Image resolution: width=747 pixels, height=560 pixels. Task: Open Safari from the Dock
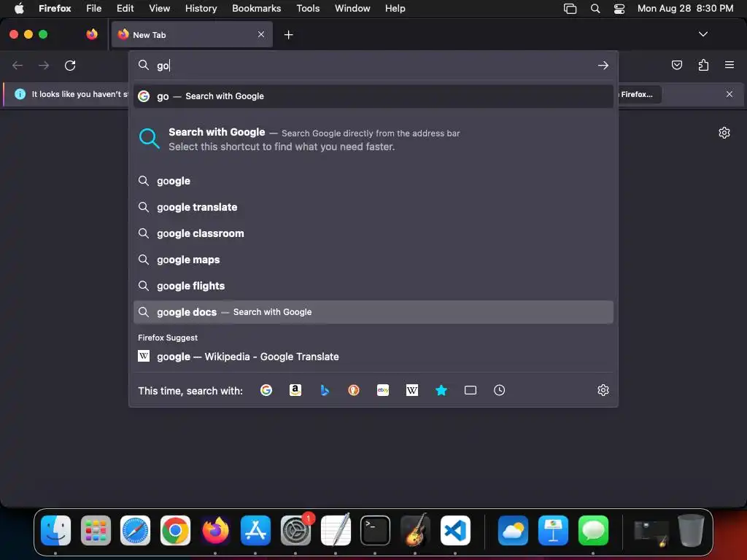(135, 531)
